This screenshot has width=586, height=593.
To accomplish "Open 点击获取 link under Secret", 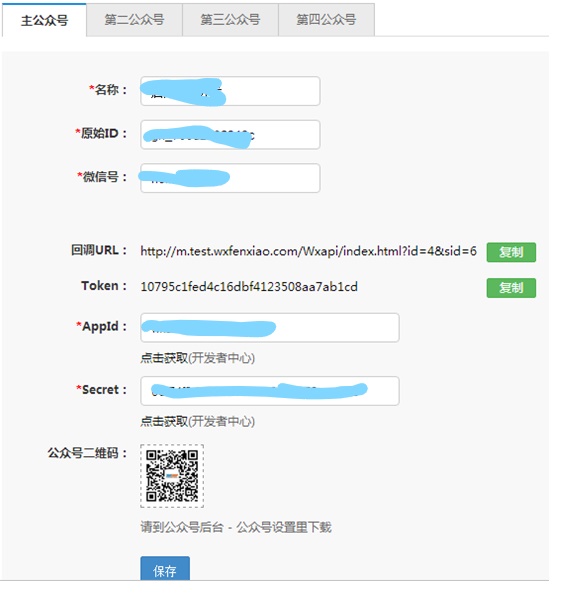I will click(164, 421).
